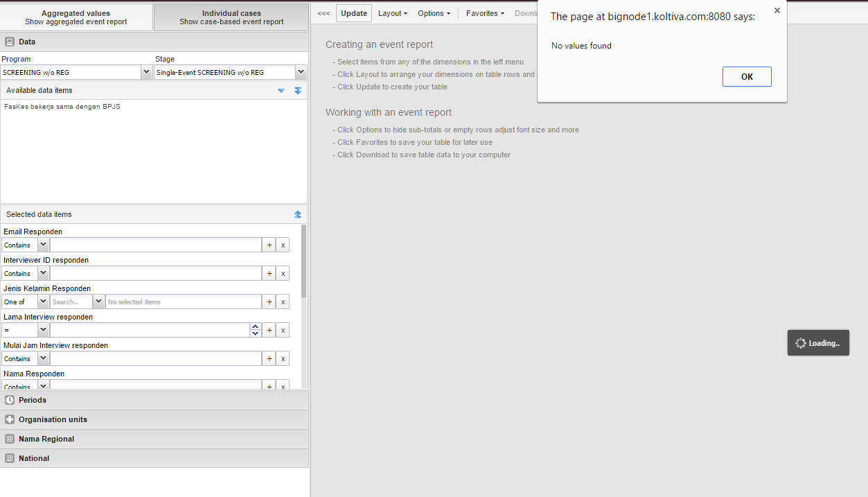Screen dimensions: 868x497
Task: Switch to Individual cases tab
Action: (x=231, y=17)
